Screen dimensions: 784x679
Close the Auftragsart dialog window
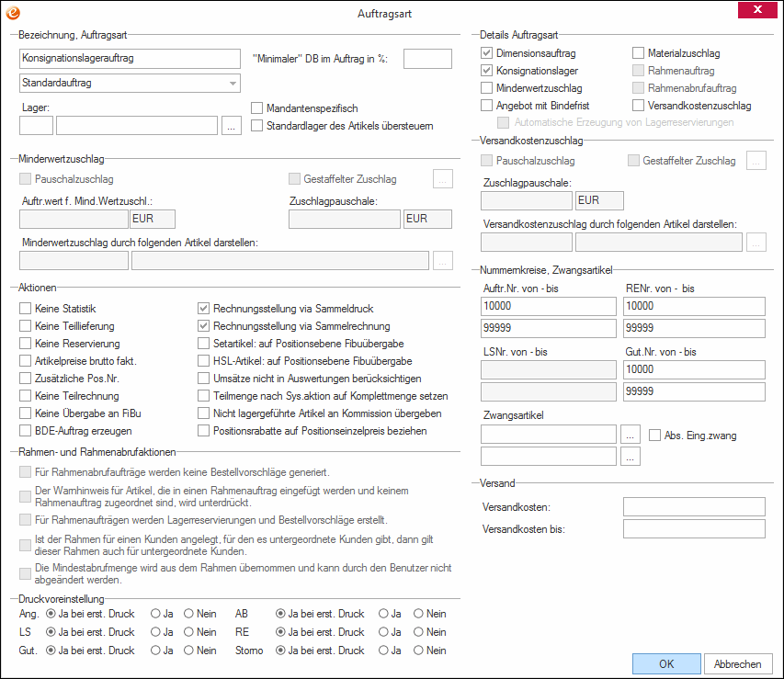point(757,9)
